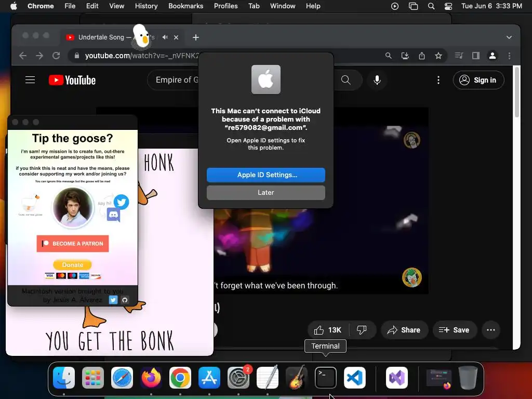
Task: Click the Chrome Dock icon
Action: coord(180,378)
